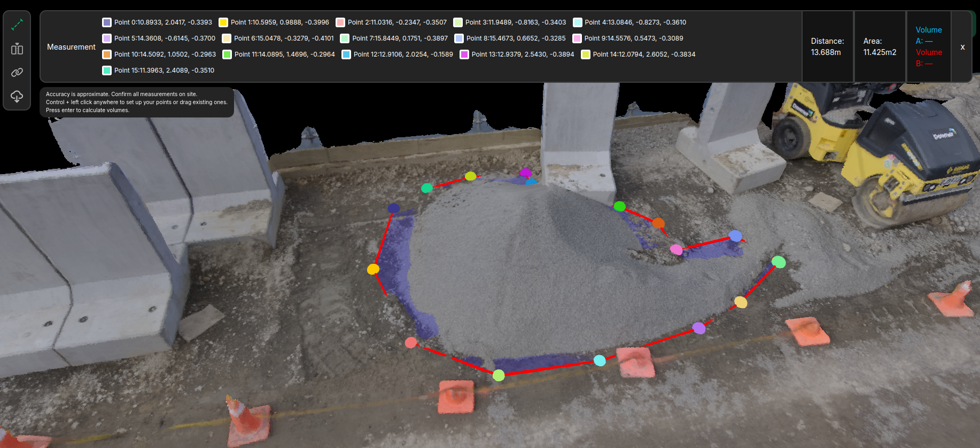Select the Point 5 lavender swatch
The height and width of the screenshot is (448, 980).
click(107, 38)
